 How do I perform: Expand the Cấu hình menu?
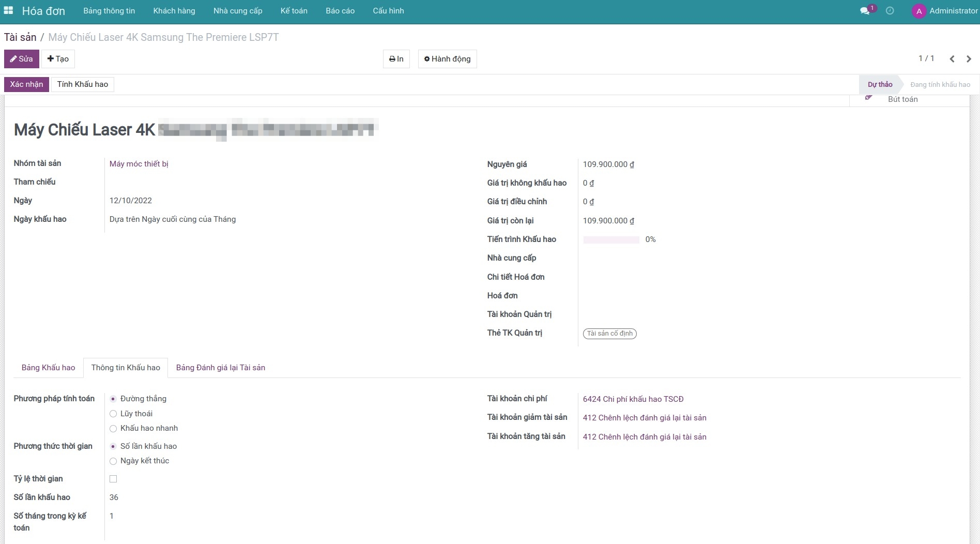(x=388, y=11)
